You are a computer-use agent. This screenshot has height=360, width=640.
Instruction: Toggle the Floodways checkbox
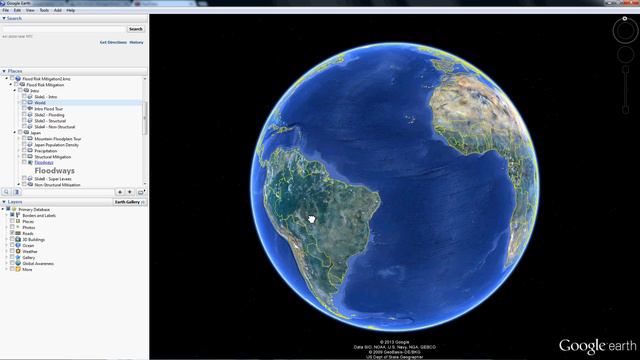click(24, 162)
